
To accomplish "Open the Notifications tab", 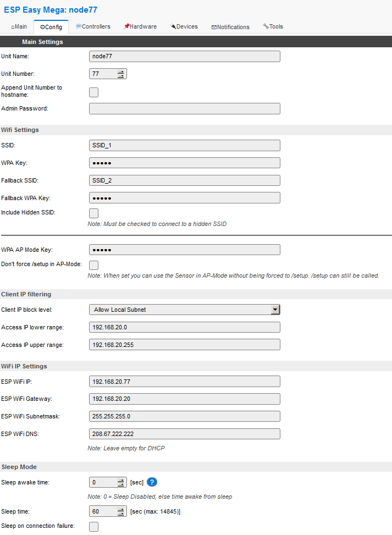I will [230, 26].
